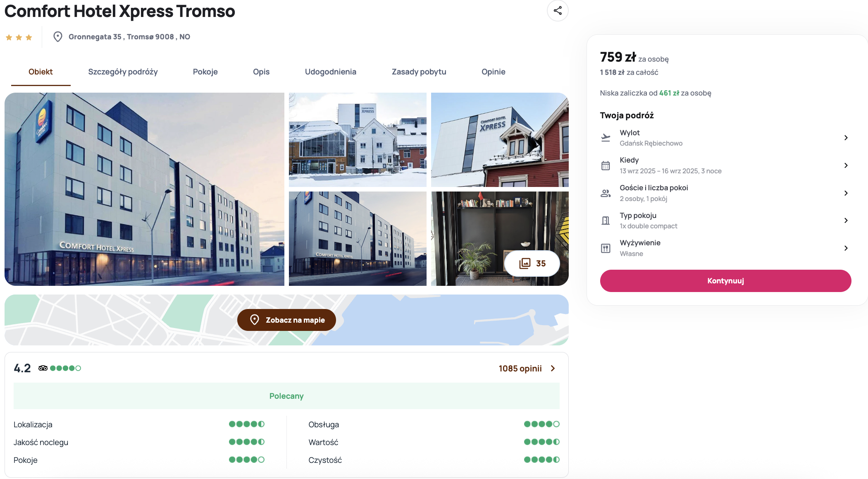868x479 pixels.
Task: Click the TripAdvisor owl logo
Action: click(x=43, y=368)
